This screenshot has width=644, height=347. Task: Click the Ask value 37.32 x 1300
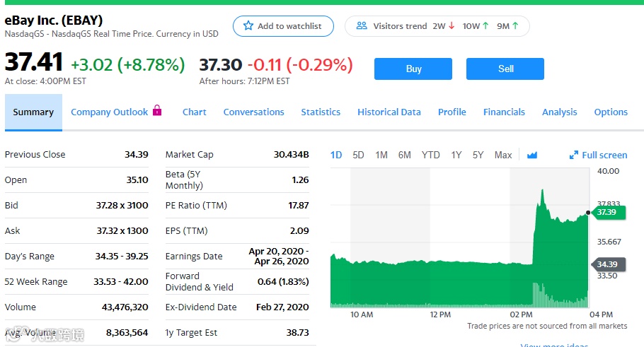122,230
